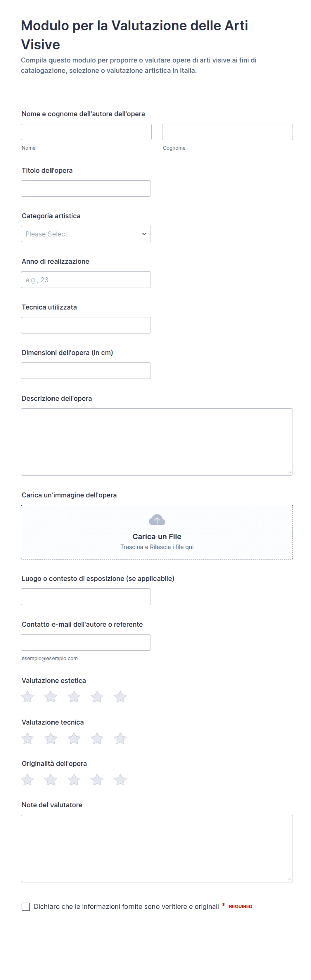Click the Anno di realizzazione field

[x=86, y=280]
